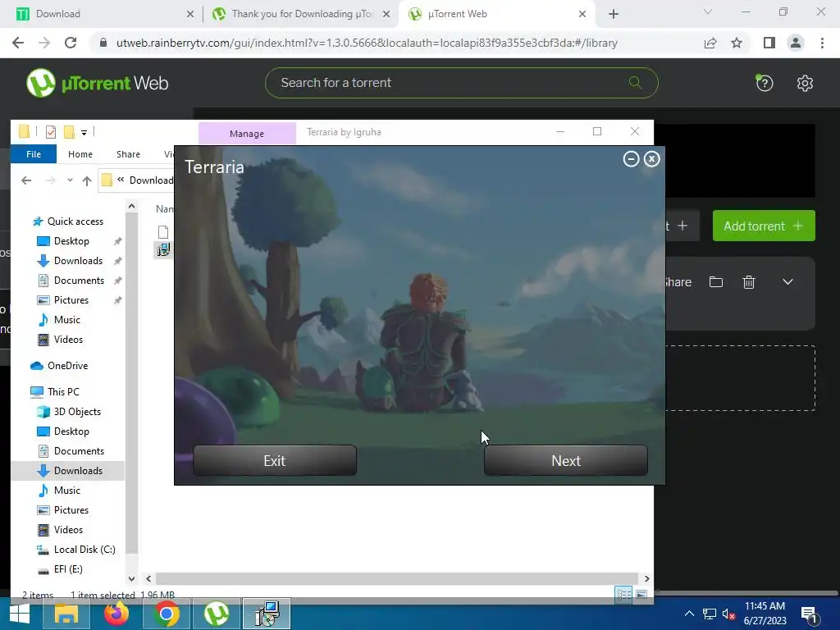The width and height of the screenshot is (840, 630).
Task: Switch to Thank you for Downloading tab
Action: [302, 14]
